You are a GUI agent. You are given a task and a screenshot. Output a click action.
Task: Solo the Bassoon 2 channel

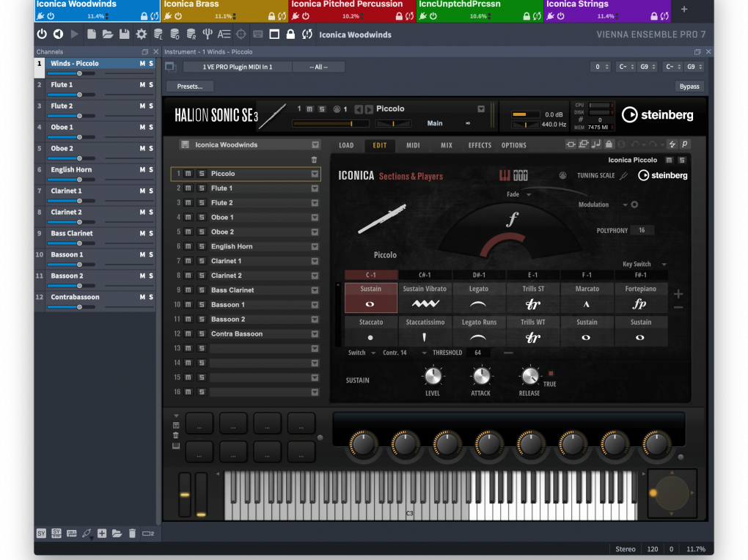[151, 276]
